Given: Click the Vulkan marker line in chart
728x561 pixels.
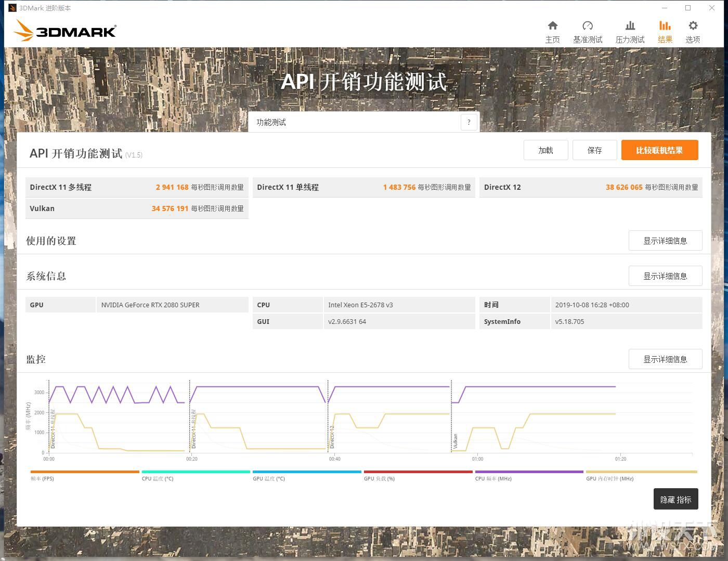Looking at the screenshot, I should pyautogui.click(x=451, y=416).
